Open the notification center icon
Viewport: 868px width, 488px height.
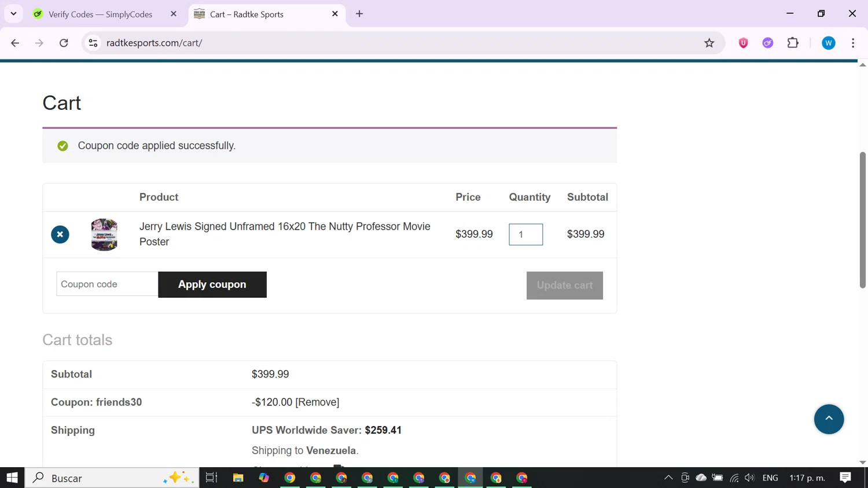[845, 478]
